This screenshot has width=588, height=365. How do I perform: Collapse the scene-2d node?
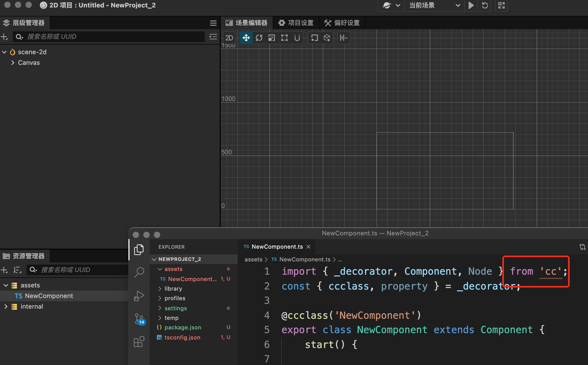(4, 52)
